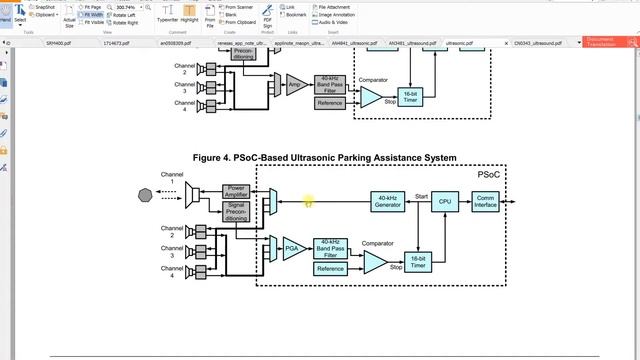Switch to the an0508309.pdf tab
Image resolution: width=640 pixels, height=360 pixels.
click(x=176, y=43)
